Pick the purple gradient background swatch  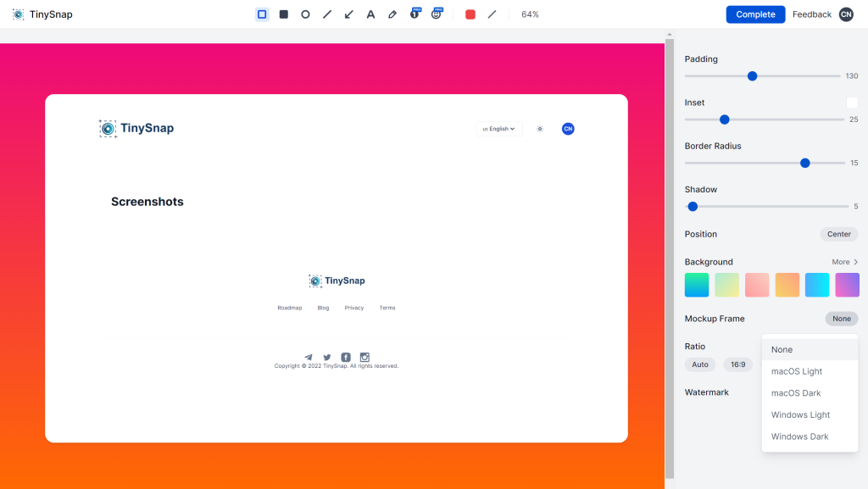847,285
